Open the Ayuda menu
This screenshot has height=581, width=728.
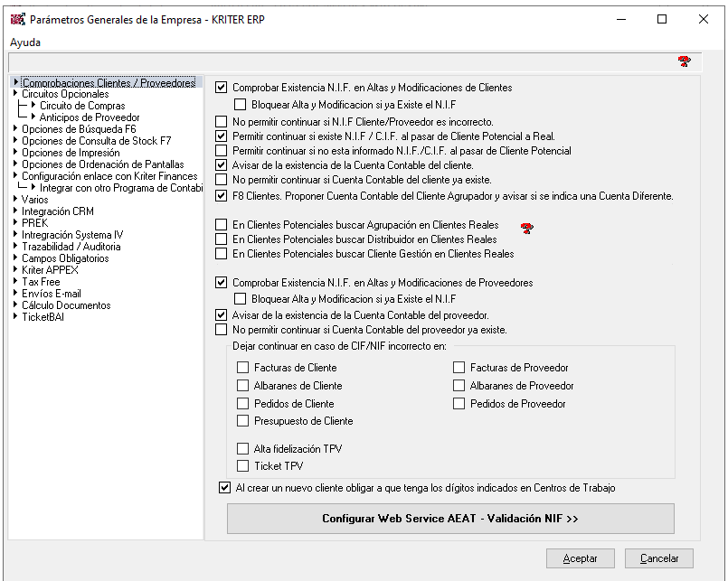(x=25, y=42)
